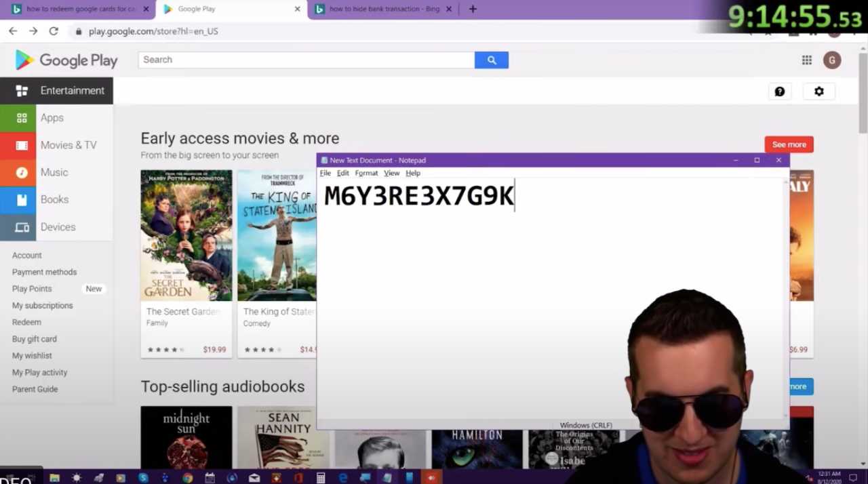Open Notepad Format menu
Image resolution: width=868 pixels, height=484 pixels.
click(366, 173)
